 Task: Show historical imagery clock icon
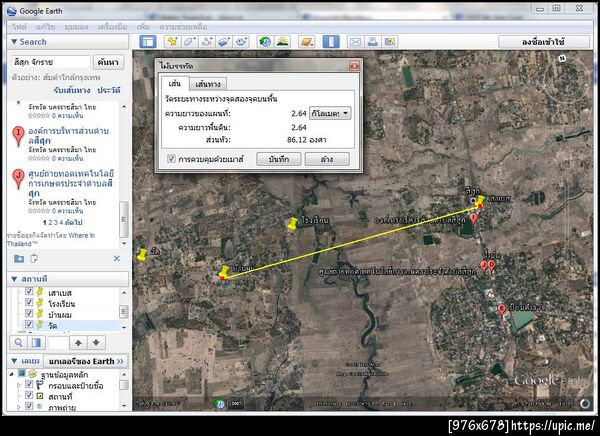click(265, 41)
